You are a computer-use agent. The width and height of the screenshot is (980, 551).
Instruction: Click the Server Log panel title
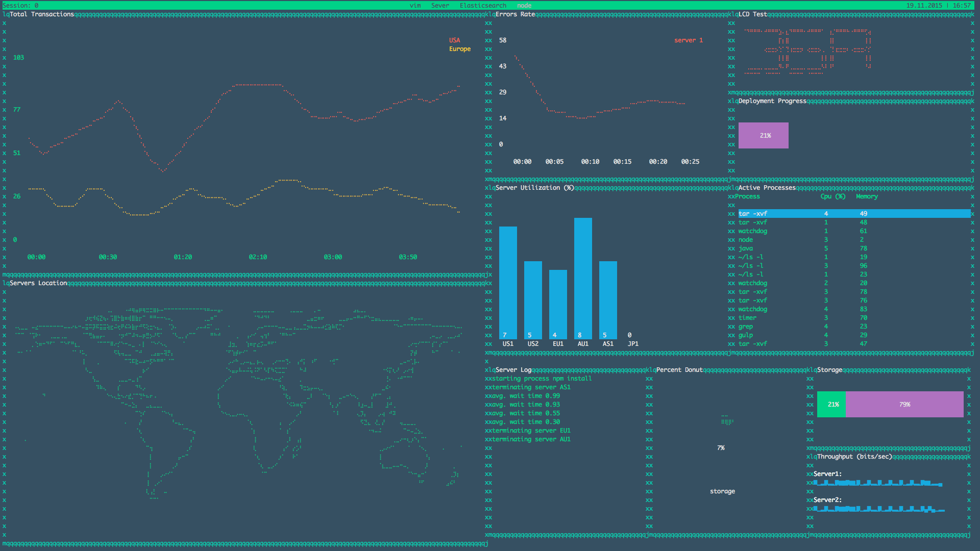point(513,370)
